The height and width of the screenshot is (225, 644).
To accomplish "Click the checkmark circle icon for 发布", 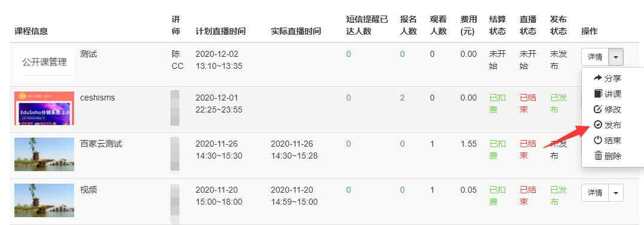I will (598, 125).
